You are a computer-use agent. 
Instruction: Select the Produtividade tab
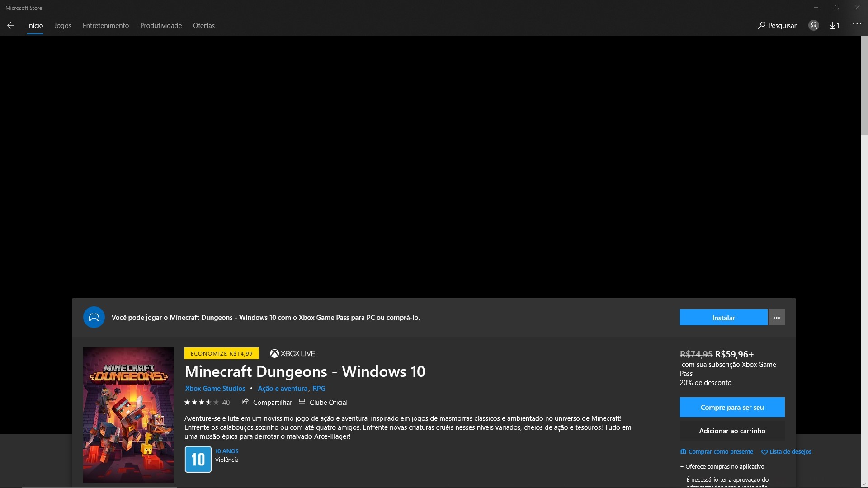(x=161, y=26)
